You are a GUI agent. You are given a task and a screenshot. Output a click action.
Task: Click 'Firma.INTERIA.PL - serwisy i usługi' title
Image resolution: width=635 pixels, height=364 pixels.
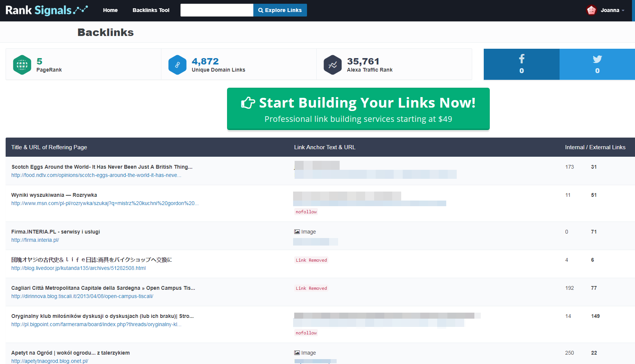pyautogui.click(x=56, y=232)
